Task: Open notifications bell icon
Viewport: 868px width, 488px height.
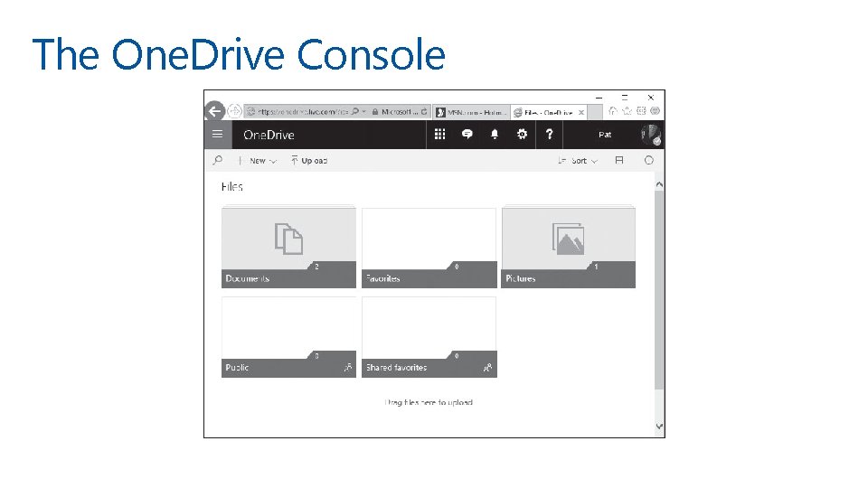Action: tap(495, 135)
